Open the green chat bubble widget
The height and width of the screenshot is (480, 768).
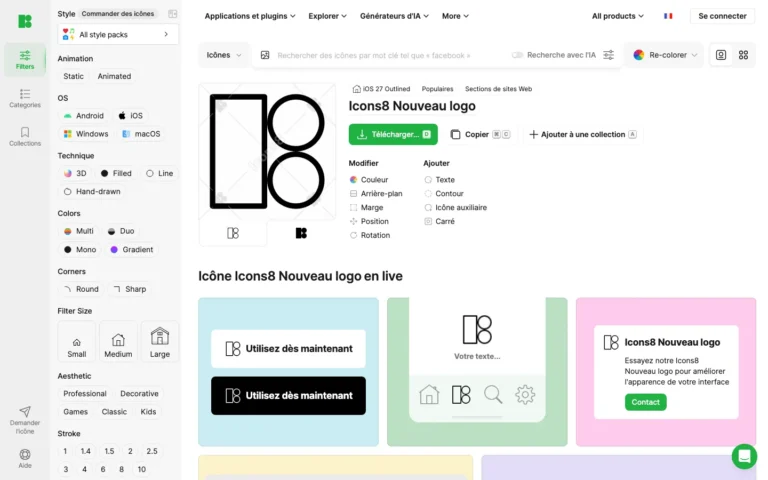[744, 456]
